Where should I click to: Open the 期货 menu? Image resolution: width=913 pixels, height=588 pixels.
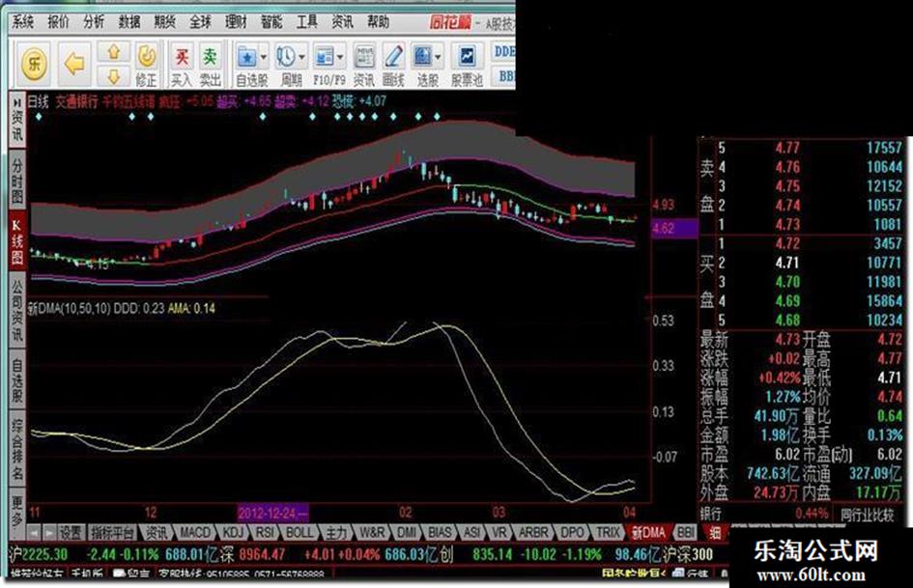click(x=165, y=22)
